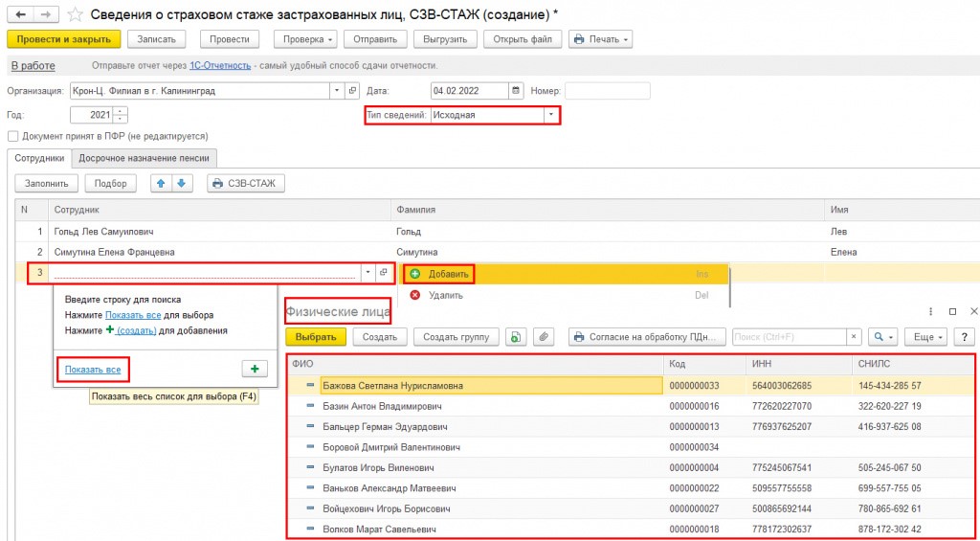Viewport: 980px width, 541px height.
Task: Open organization form icon next to Организация
Action: pyautogui.click(x=352, y=91)
